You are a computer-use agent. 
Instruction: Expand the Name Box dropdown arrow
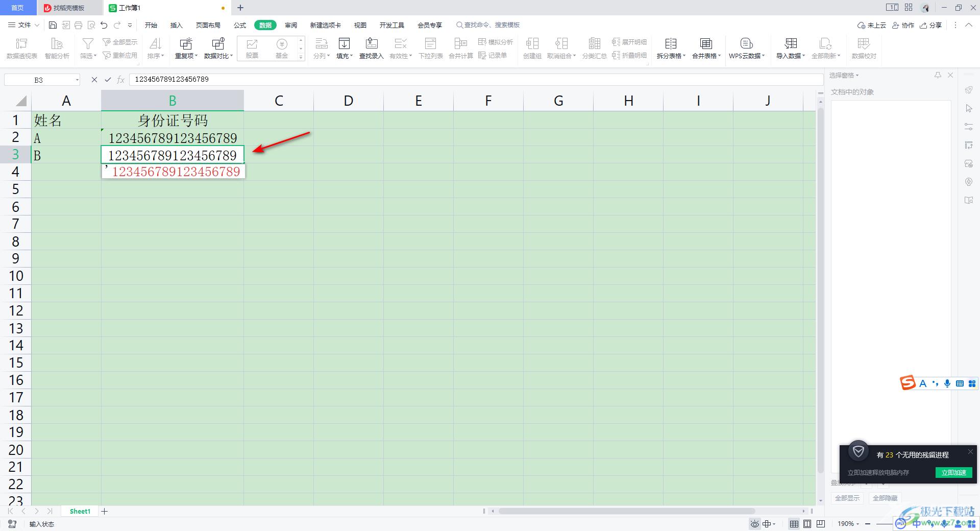click(x=77, y=80)
